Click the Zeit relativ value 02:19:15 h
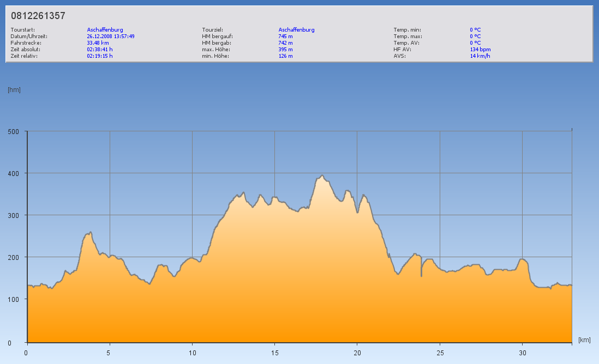 point(100,56)
